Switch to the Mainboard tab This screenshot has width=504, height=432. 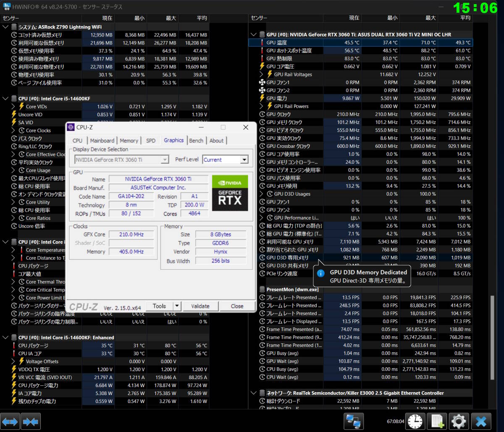click(102, 141)
